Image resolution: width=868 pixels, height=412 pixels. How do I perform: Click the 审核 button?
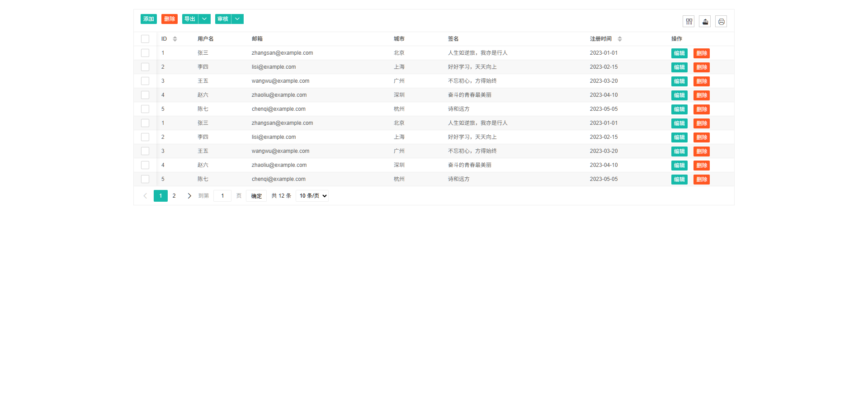pyautogui.click(x=223, y=19)
